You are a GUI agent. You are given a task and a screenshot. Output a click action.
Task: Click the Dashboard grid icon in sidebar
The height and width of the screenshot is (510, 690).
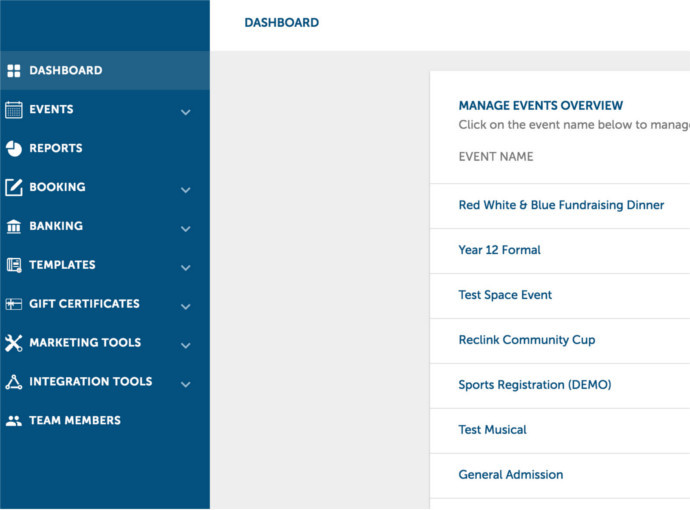point(14,71)
